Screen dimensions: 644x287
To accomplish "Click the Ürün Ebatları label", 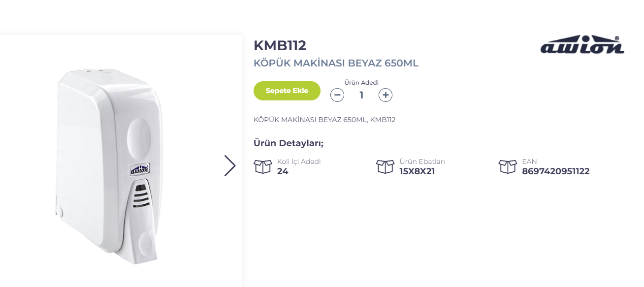I will 422,161.
